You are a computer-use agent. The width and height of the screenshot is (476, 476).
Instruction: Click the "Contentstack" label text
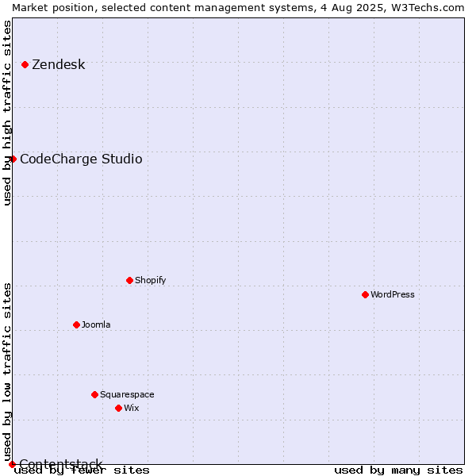(x=61, y=464)
